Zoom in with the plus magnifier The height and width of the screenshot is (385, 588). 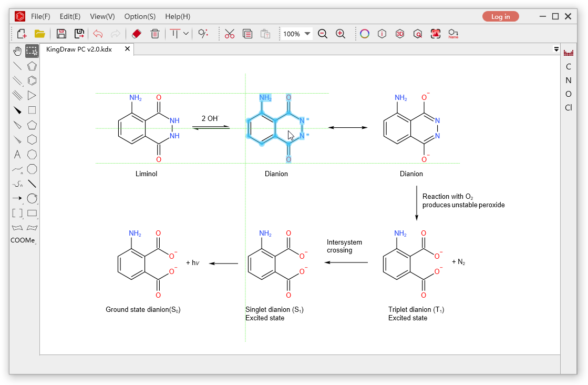point(341,34)
